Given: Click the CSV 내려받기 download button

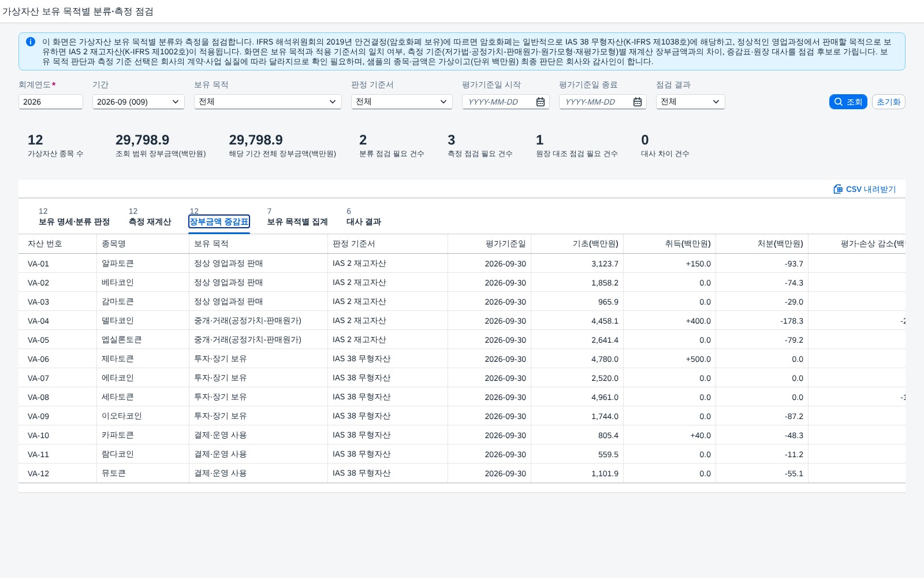Looking at the screenshot, I should click(865, 189).
